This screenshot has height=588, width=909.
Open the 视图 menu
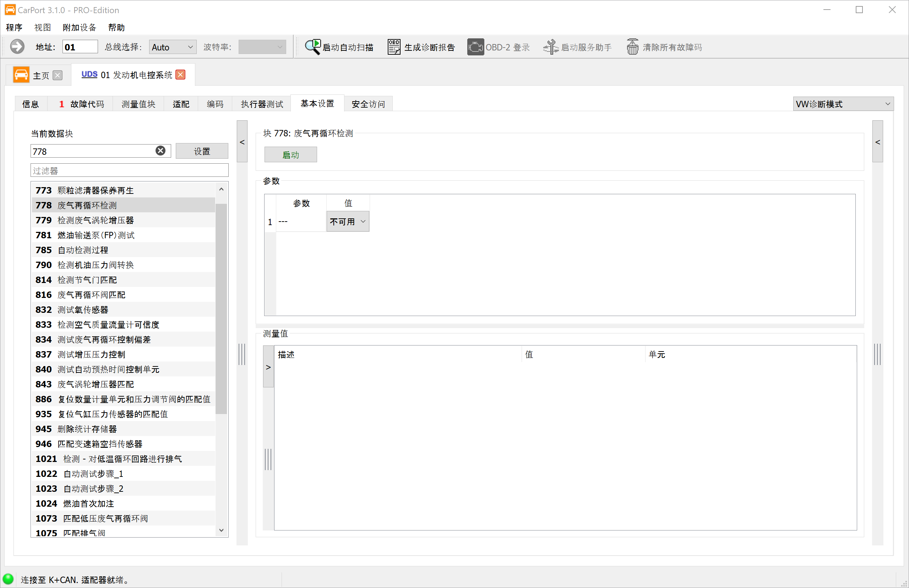[42, 27]
